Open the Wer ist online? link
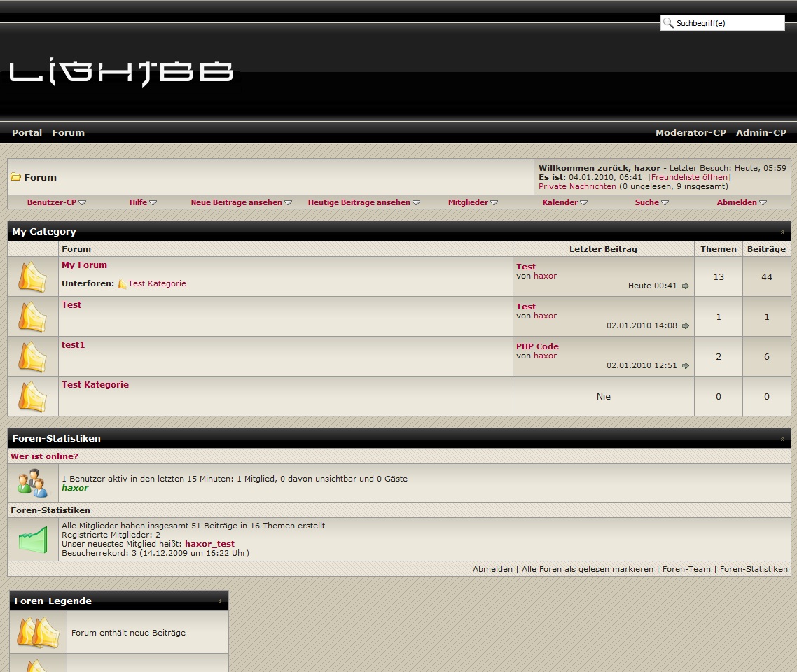This screenshot has width=797, height=672. (x=45, y=456)
